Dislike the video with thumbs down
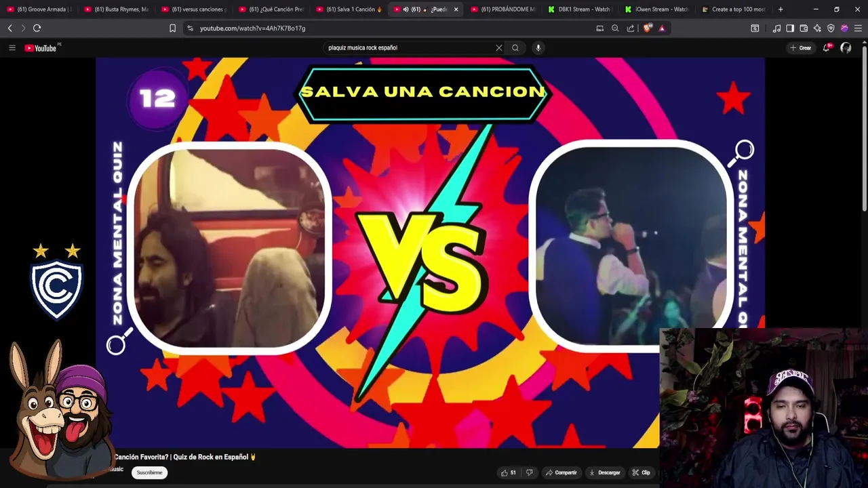 tap(530, 472)
